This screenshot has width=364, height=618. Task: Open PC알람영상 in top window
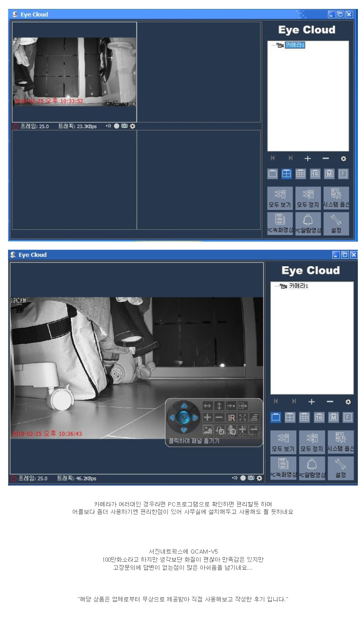pos(308,224)
